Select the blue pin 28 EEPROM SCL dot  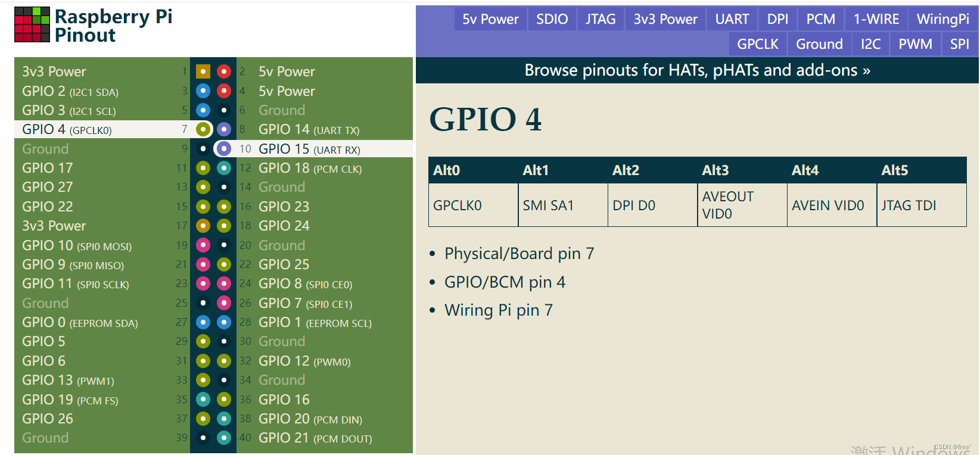224,322
